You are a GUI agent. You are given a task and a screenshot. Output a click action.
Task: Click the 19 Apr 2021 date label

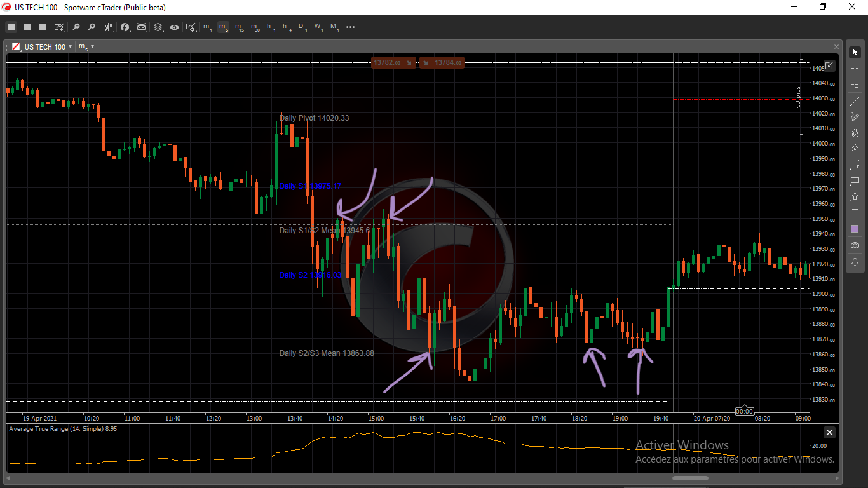point(39,419)
